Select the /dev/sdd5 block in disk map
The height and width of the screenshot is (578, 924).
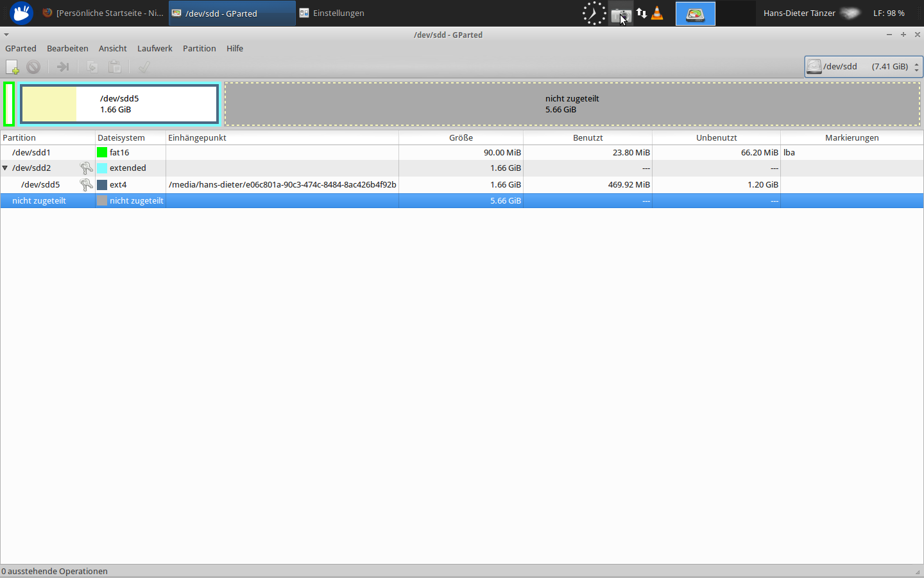(119, 104)
